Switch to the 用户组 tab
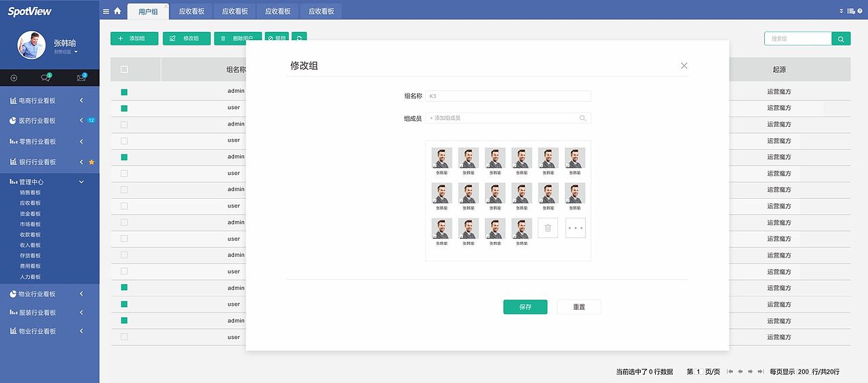 click(x=148, y=12)
